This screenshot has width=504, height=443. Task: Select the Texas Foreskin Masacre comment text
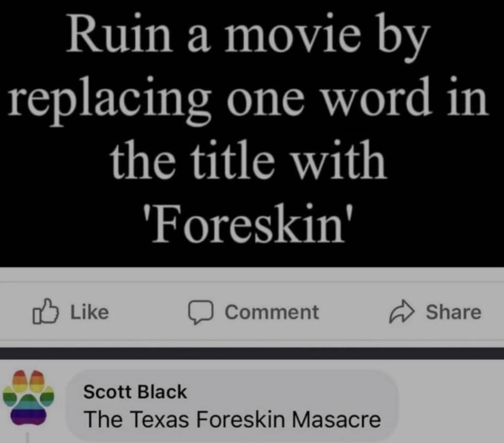[x=232, y=420]
